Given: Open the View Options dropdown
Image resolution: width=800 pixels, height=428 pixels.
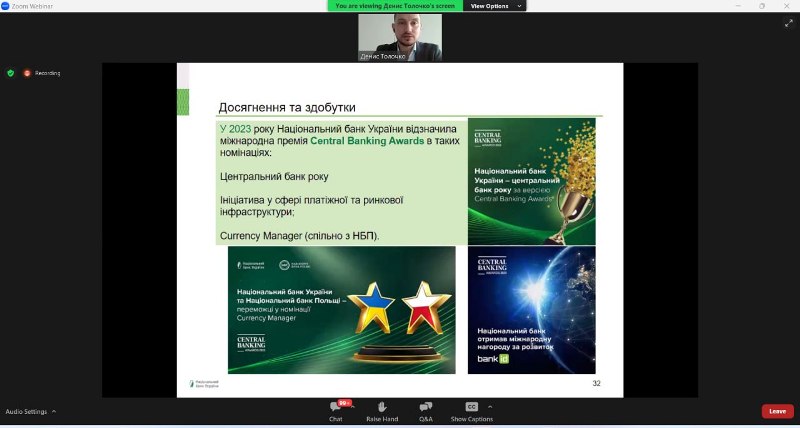Looking at the screenshot, I should click(495, 6).
